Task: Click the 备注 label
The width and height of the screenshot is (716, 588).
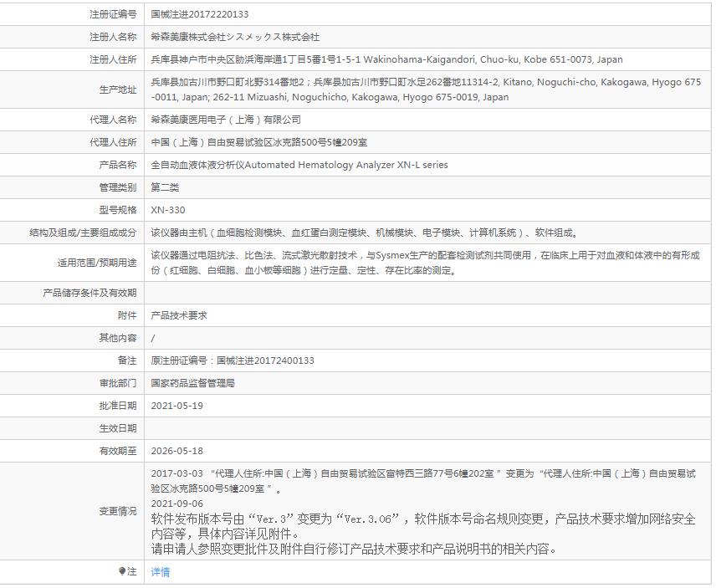Action: click(127, 360)
